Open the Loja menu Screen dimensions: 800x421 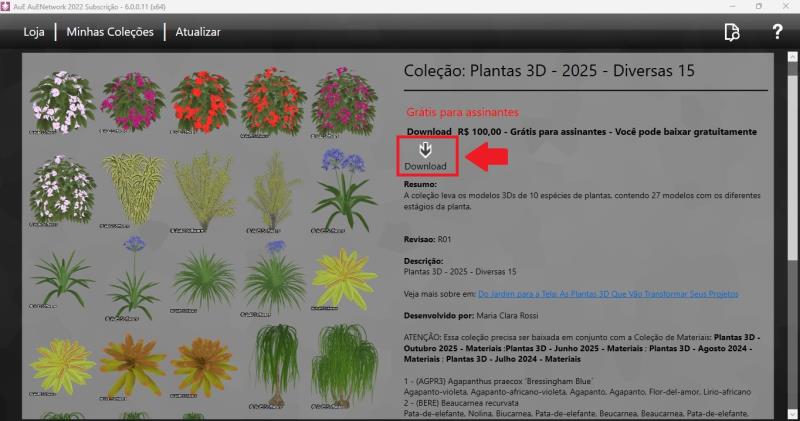click(x=35, y=32)
